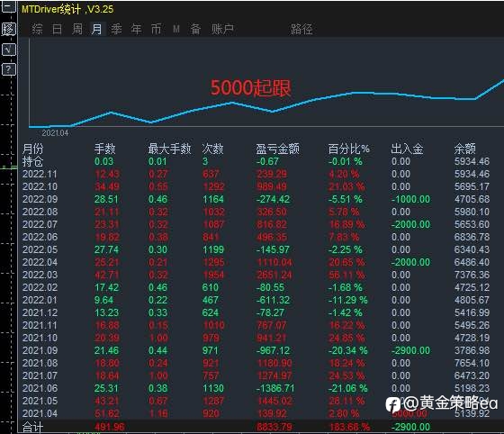Show the 季 quarterly statistics tab
Viewport: 504px width, 434px height.
tap(117, 29)
